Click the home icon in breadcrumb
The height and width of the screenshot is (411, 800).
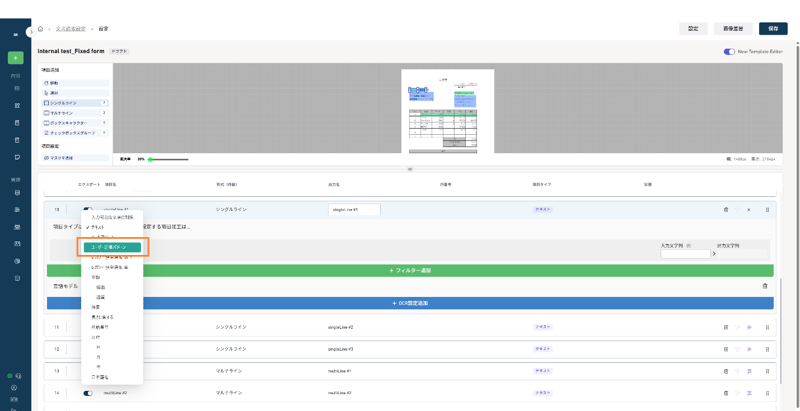pos(40,29)
